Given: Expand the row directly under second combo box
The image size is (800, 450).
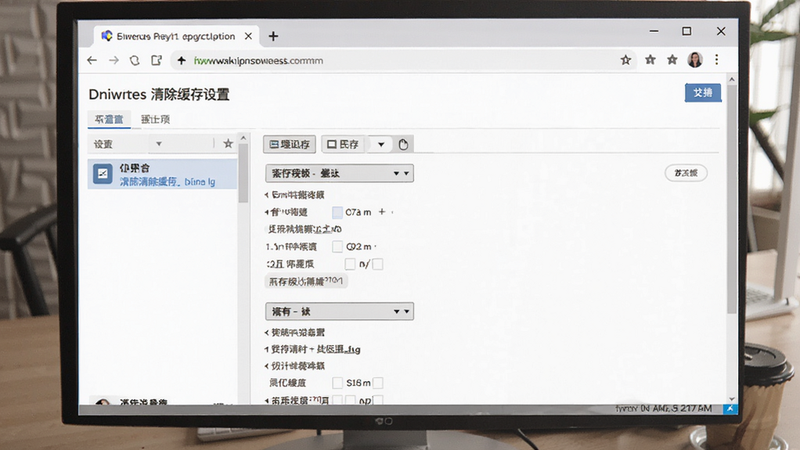Looking at the screenshot, I should coord(267,333).
